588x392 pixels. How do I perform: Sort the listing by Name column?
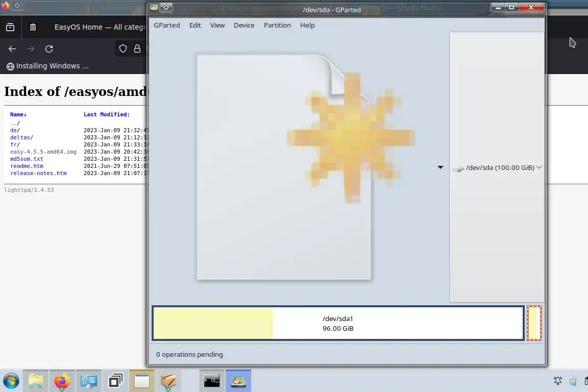[18, 114]
